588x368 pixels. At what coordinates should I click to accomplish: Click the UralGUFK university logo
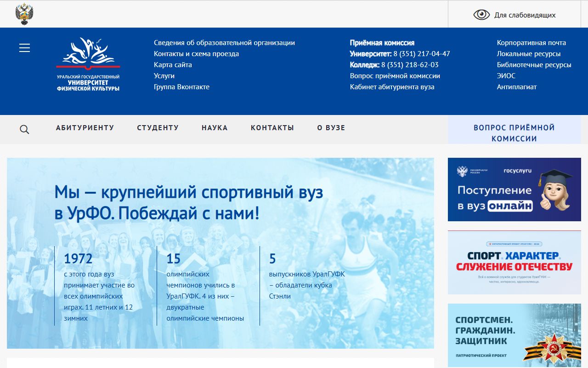coord(88,64)
